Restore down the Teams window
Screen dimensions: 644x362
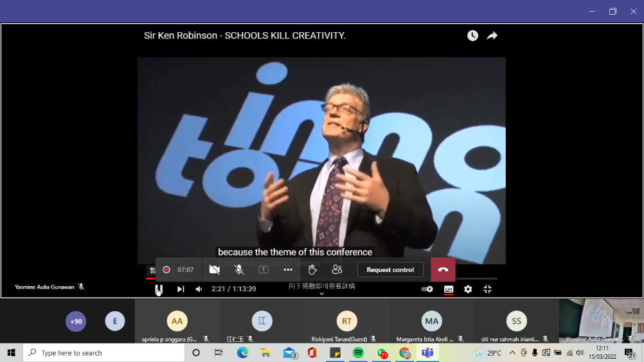click(x=613, y=11)
